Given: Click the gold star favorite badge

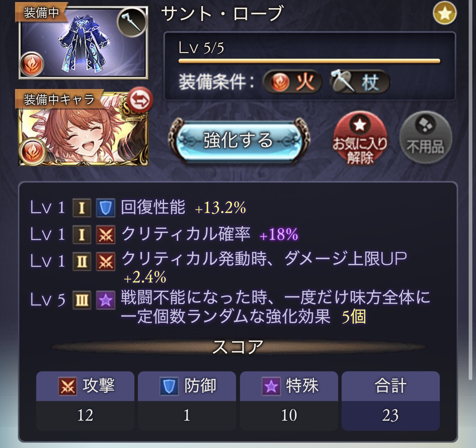Looking at the screenshot, I should pos(445,13).
